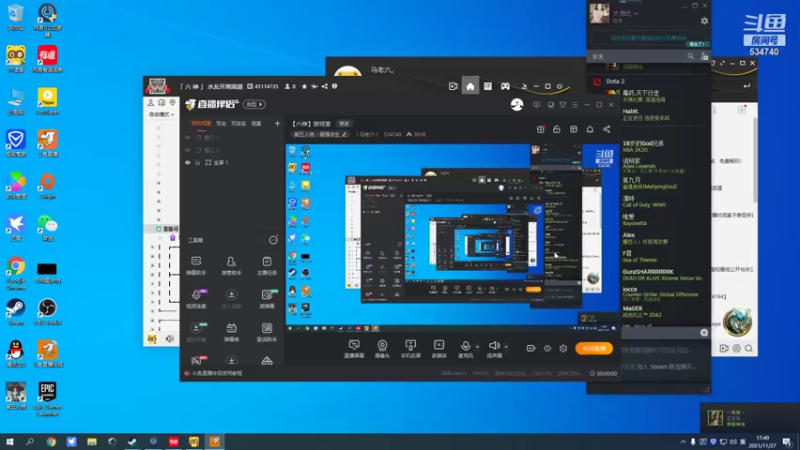Image resolution: width=800 pixels, height=450 pixels.
Task: Open the Windows Start menu
Action: click(x=10, y=442)
